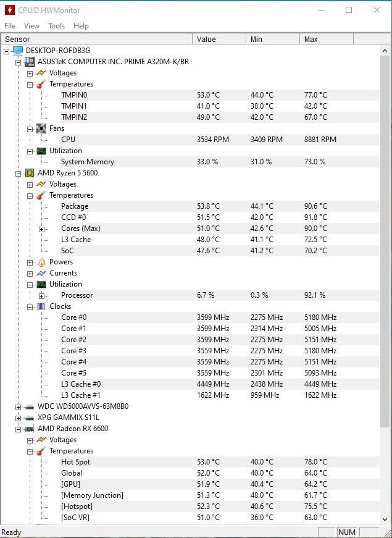Click the ASUSTeK motherboard chip icon

(30, 62)
